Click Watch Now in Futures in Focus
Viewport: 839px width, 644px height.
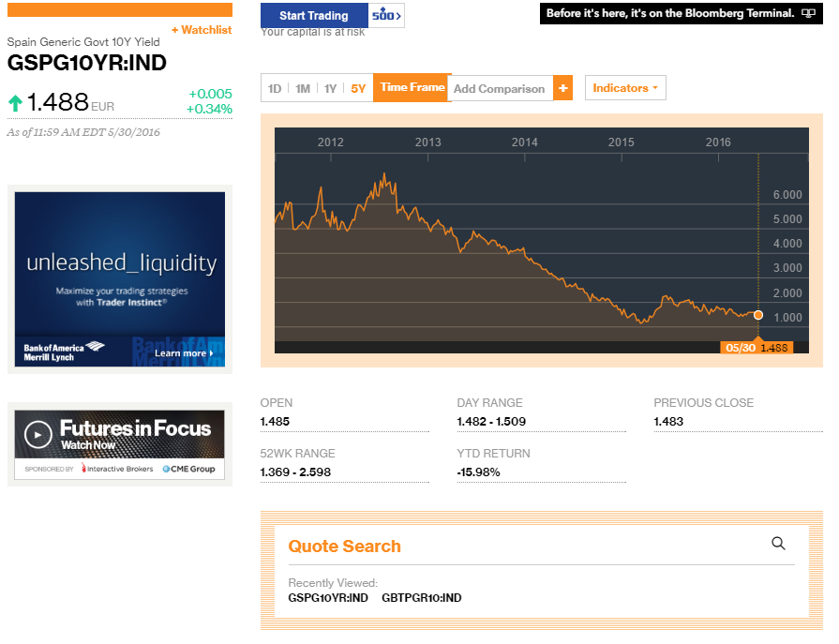(88, 445)
